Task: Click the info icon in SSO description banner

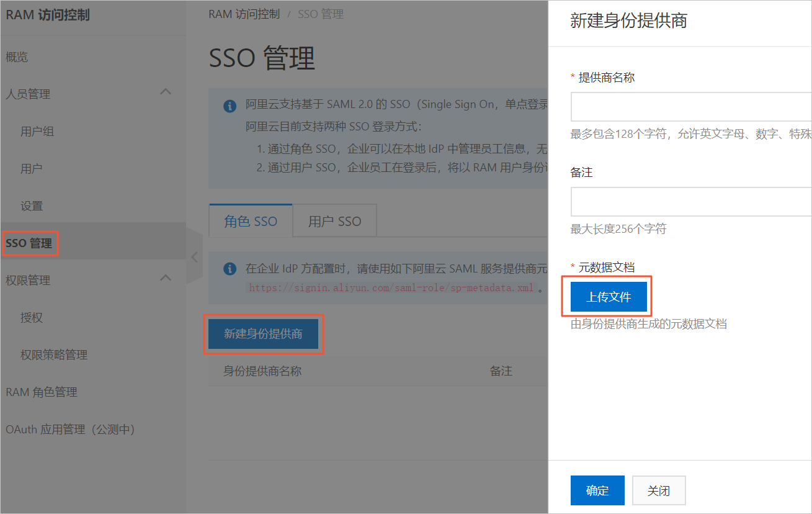Action: (x=230, y=106)
